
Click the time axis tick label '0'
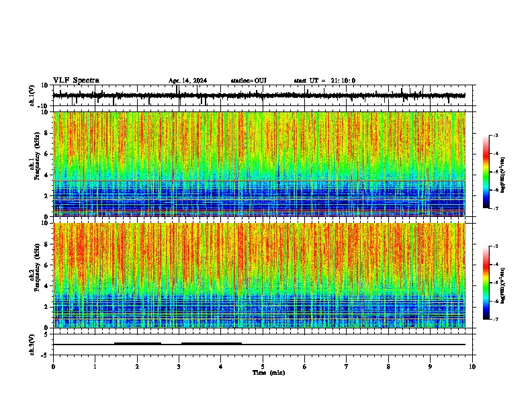pyautogui.click(x=53, y=367)
